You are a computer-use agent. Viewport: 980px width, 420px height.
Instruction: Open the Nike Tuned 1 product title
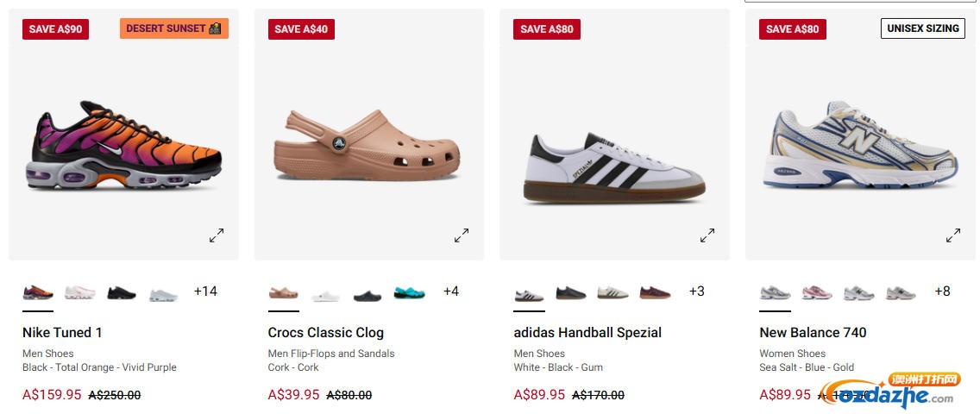click(x=62, y=332)
